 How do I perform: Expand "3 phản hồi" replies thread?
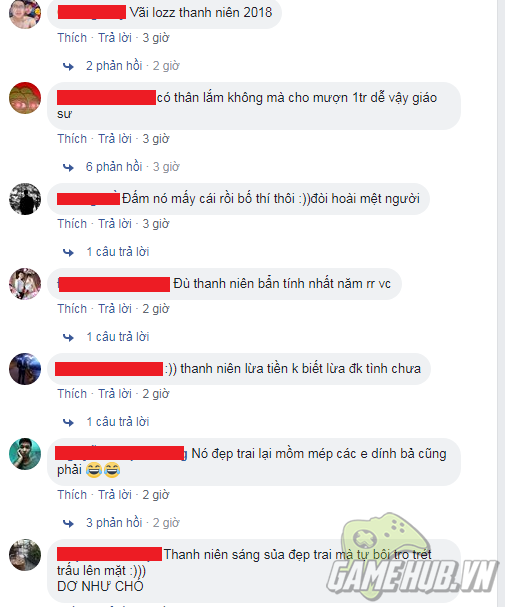(x=114, y=523)
